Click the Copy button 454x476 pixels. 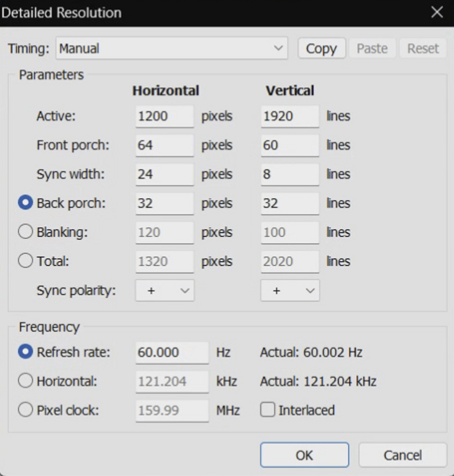click(321, 48)
